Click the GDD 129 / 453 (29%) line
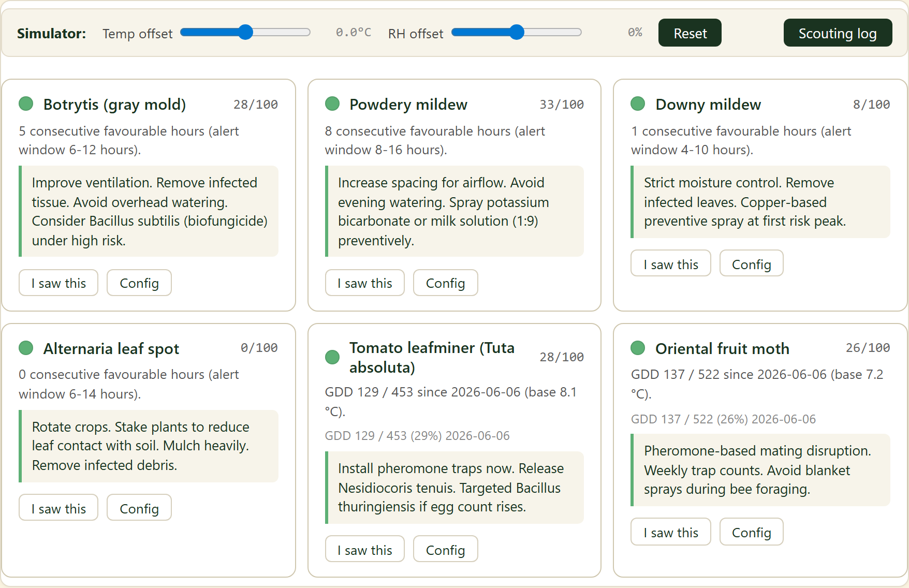This screenshot has height=588, width=909. 417,436
